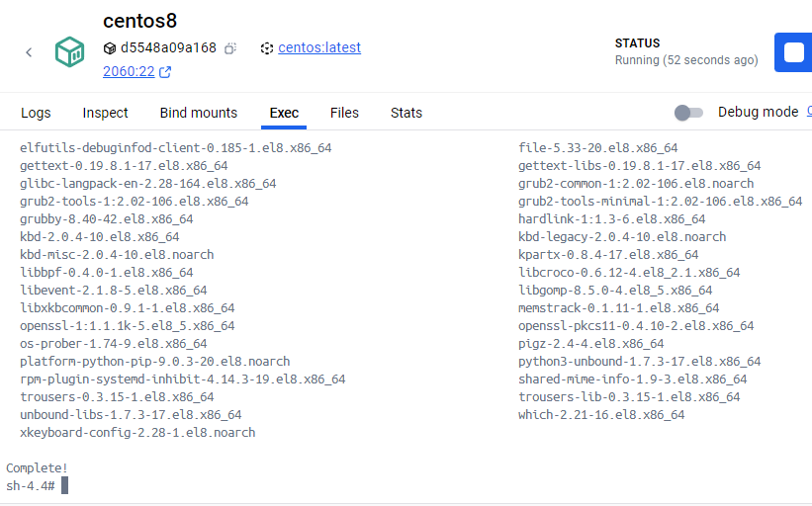
Task: Click the image icon beside centos:latest
Action: 267,48
